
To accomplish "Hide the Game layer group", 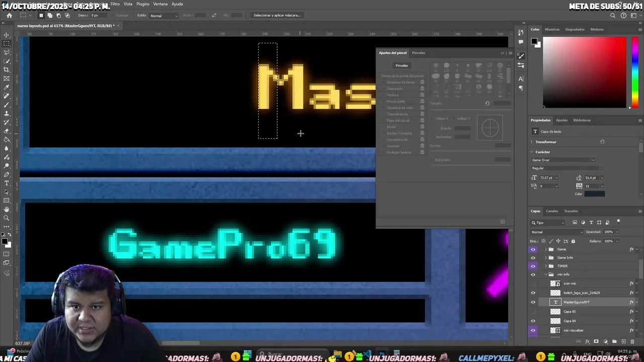I will pyautogui.click(x=533, y=249).
